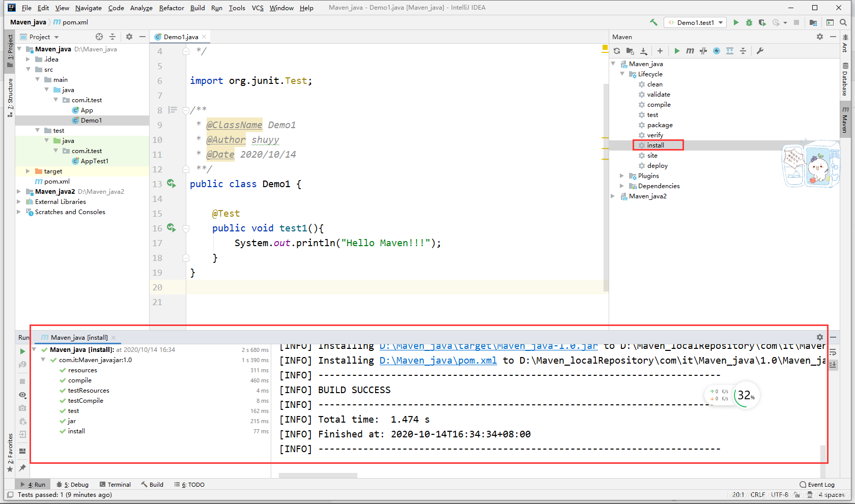Open the VCS menu

point(258,8)
